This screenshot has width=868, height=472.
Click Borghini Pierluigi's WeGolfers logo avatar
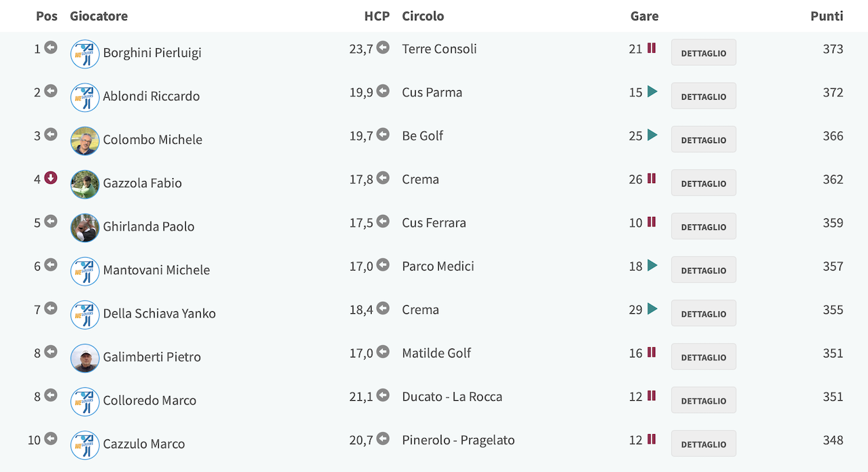[x=85, y=54]
